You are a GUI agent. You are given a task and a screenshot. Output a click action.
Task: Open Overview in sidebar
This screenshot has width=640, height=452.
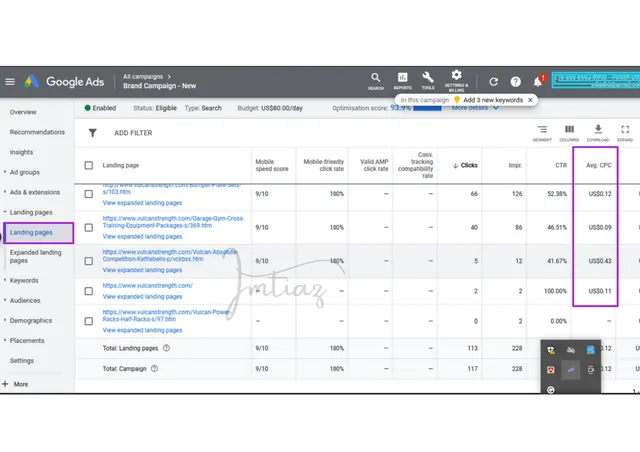pyautogui.click(x=23, y=112)
